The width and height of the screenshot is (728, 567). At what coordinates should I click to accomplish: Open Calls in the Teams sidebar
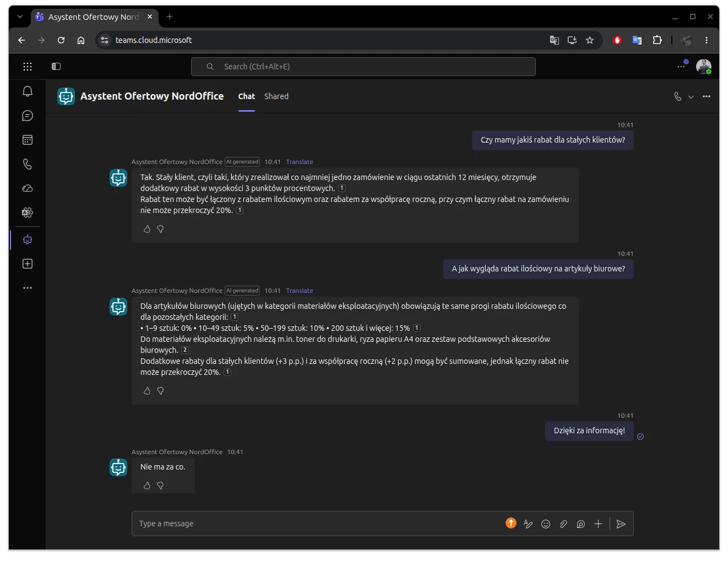(x=28, y=164)
